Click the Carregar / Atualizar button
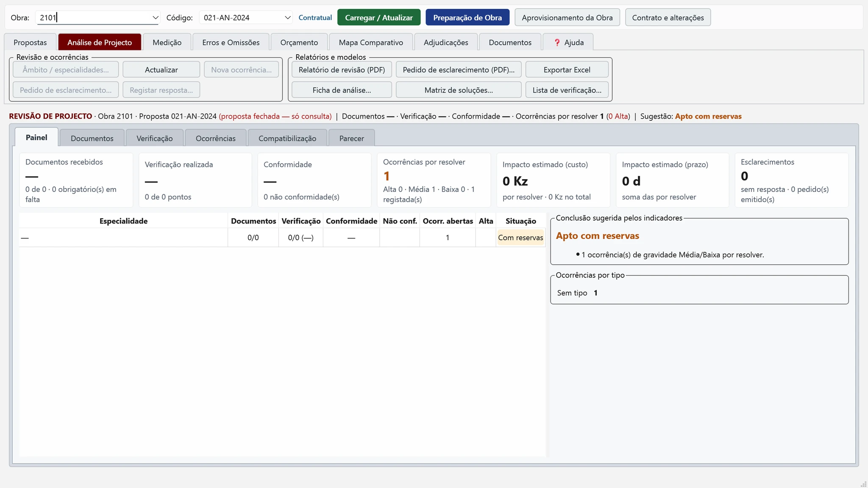 (x=379, y=18)
